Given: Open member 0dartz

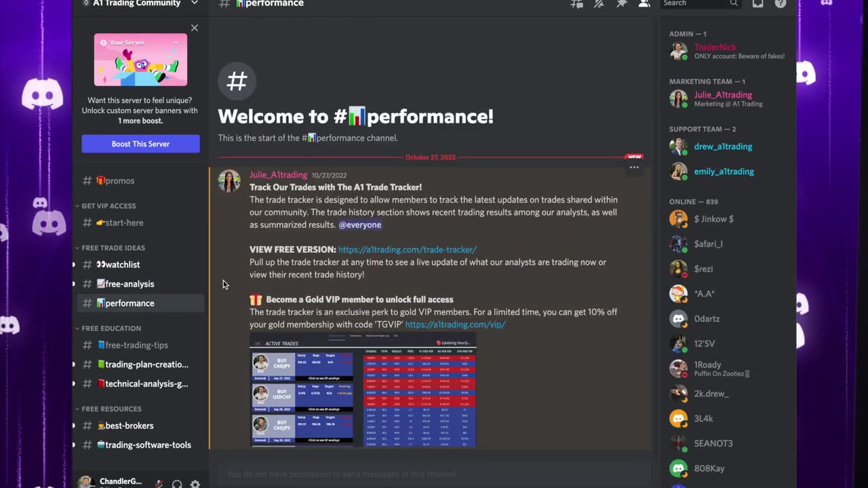Looking at the screenshot, I should tap(727, 319).
